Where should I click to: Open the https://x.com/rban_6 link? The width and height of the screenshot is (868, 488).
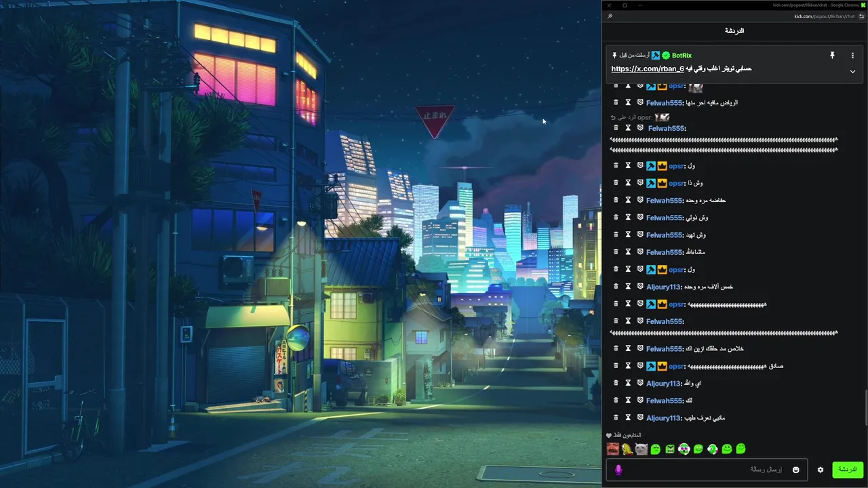(648, 68)
